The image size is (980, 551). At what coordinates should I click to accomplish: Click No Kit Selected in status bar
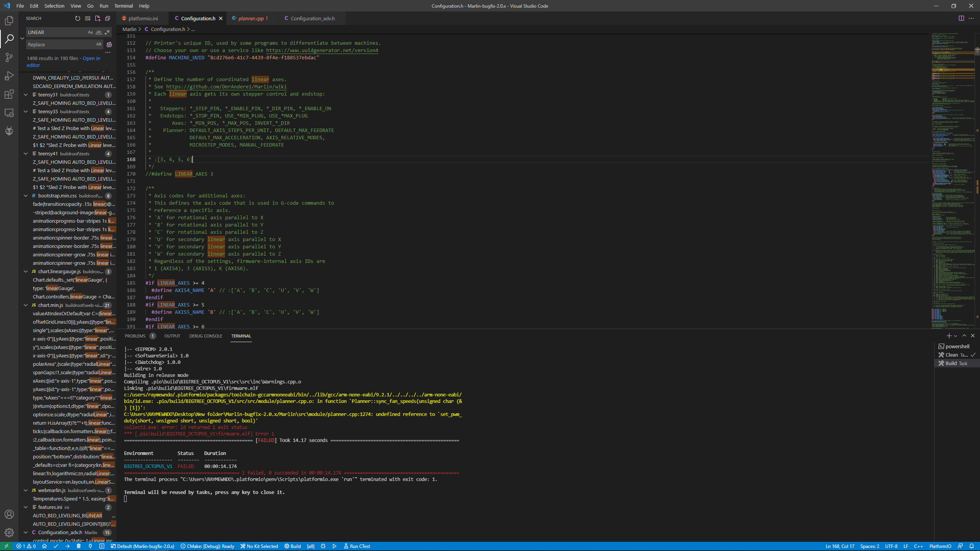click(x=259, y=546)
